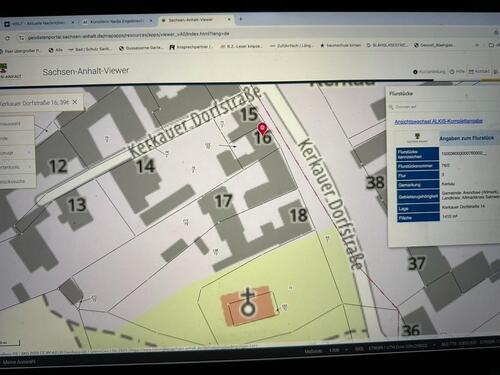
Task: Click house number 13 on the map
Action: tap(77, 205)
